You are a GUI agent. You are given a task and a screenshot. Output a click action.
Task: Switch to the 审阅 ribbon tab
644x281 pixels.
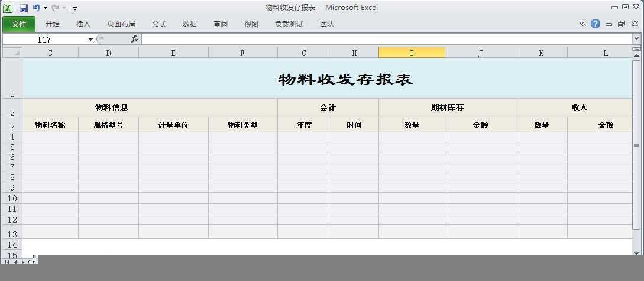tap(221, 24)
